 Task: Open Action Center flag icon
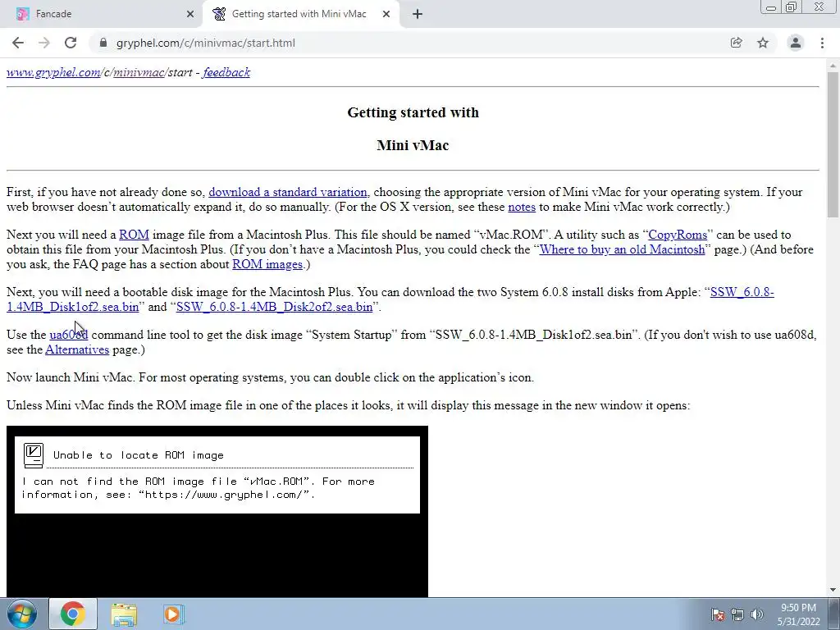point(717,615)
